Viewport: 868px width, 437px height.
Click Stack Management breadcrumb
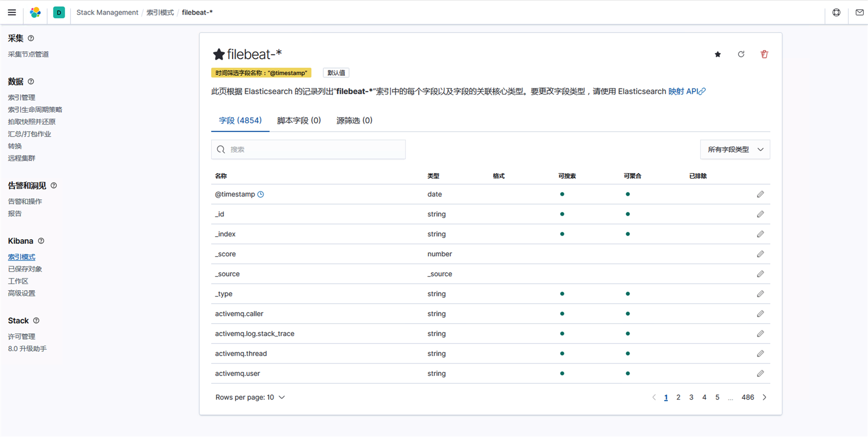tap(107, 13)
